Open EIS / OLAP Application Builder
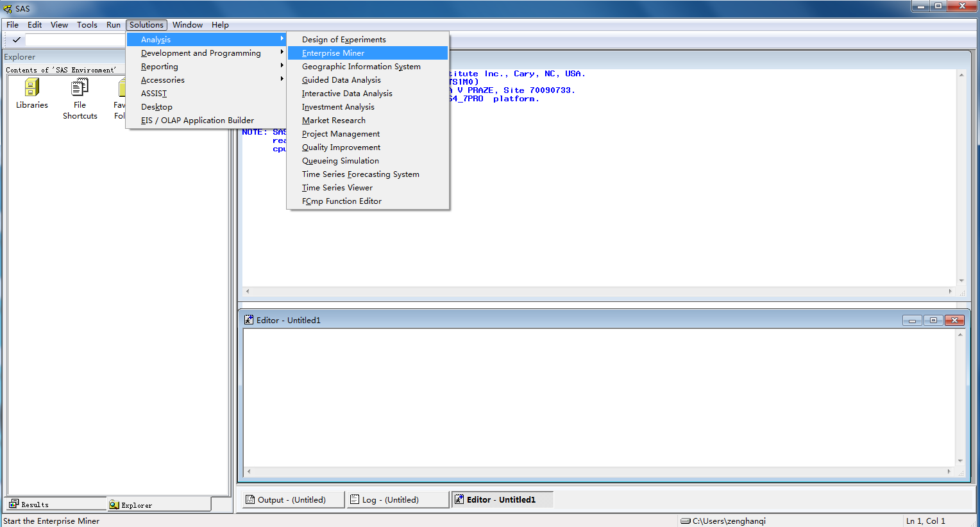Image resolution: width=980 pixels, height=527 pixels. (207, 121)
